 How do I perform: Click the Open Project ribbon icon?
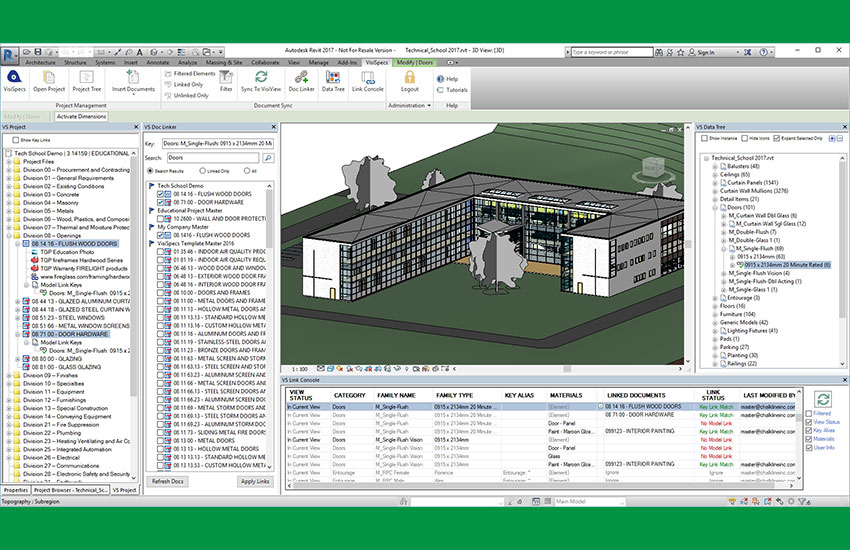tap(48, 79)
